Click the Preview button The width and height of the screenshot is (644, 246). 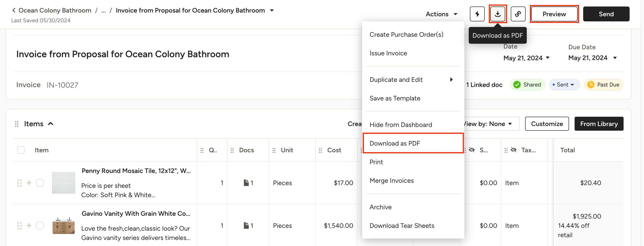point(554,14)
